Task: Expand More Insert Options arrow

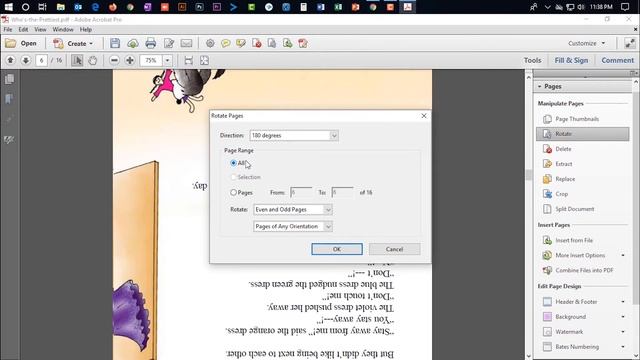Action: (x=623, y=256)
